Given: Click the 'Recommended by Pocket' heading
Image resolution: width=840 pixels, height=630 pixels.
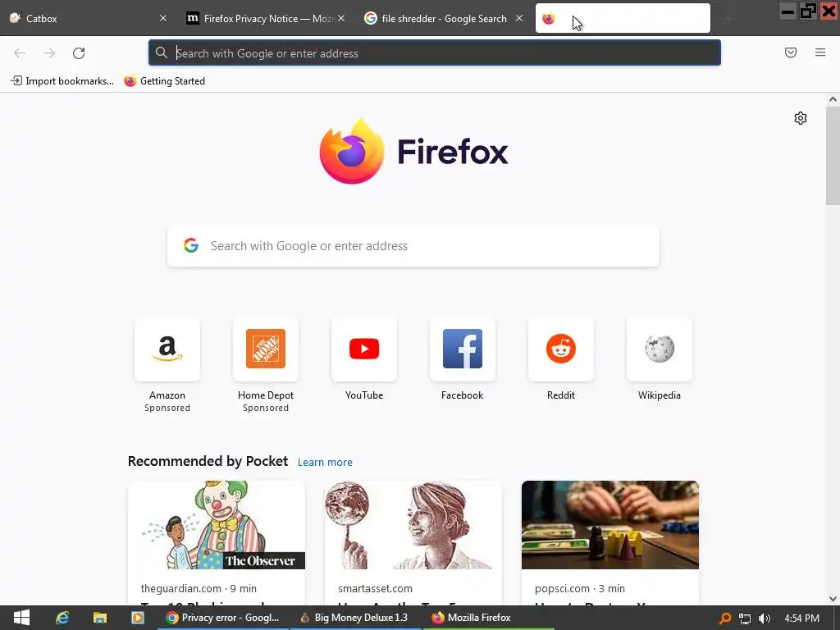Looking at the screenshot, I should 208,461.
